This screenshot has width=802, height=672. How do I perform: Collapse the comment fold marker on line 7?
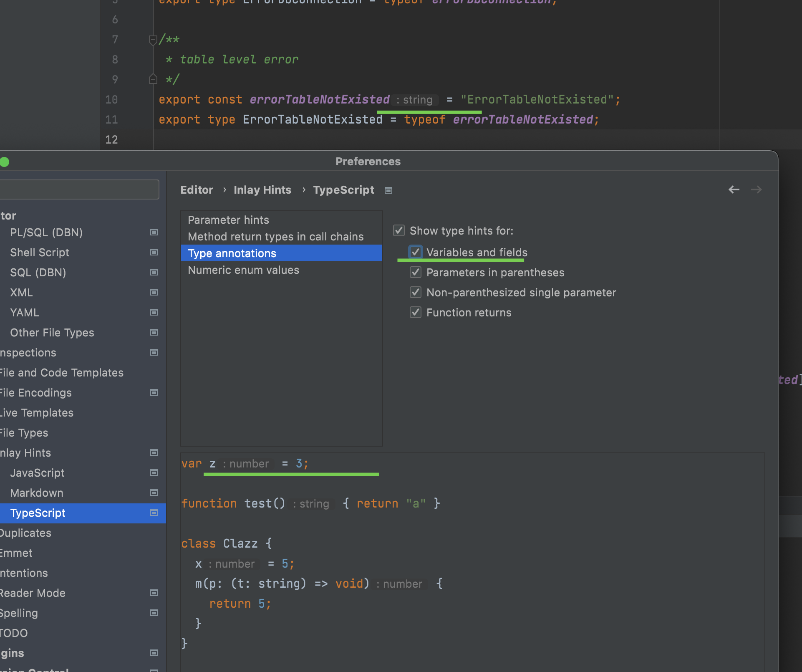153,40
